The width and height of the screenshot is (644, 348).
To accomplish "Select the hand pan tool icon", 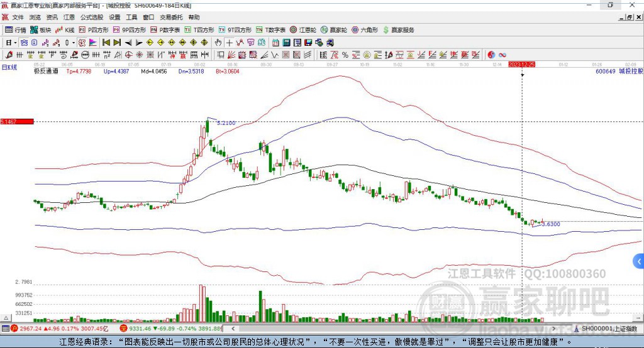I will pyautogui.click(x=218, y=43).
